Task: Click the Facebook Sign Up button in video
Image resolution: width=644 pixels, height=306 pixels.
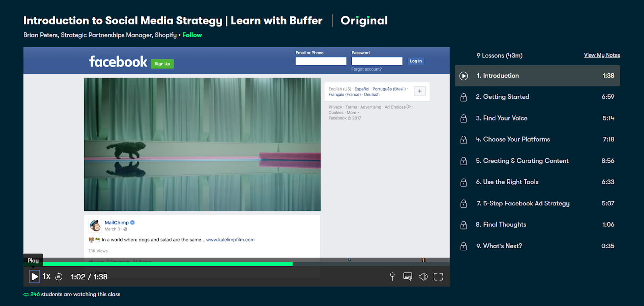Action: (162, 64)
